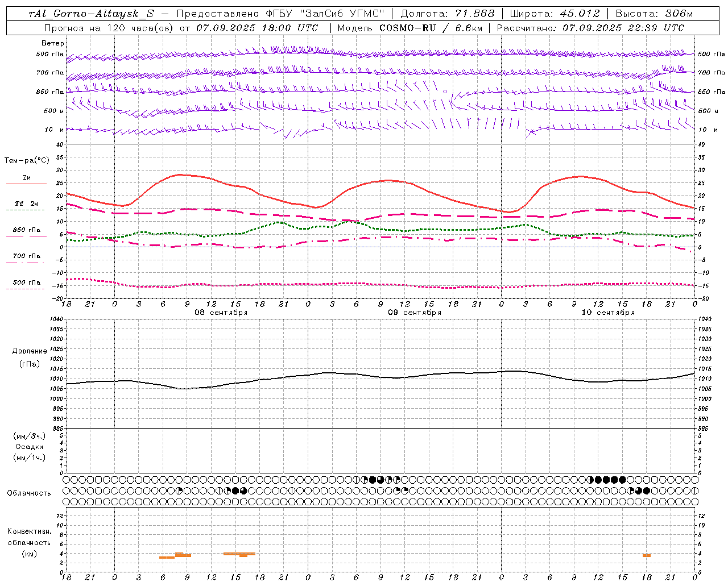Screen dimensions: 728x582
Task: Click the long orange convective bar near 15h on 08 сентября
Action: [x=239, y=554]
